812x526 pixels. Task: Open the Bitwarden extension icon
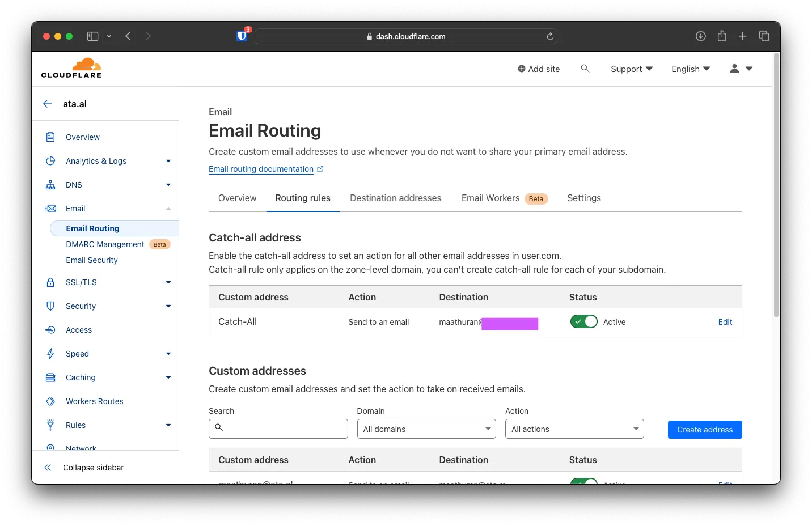coord(242,36)
